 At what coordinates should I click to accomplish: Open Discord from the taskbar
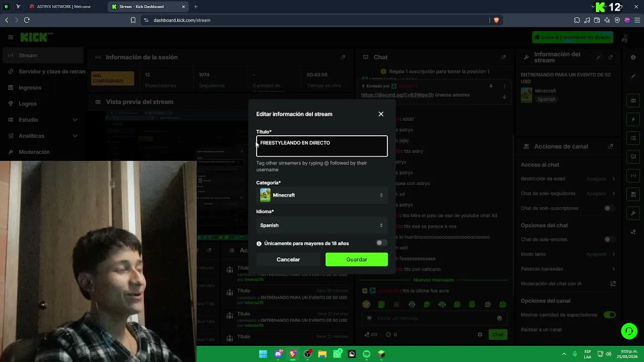pos(278,354)
